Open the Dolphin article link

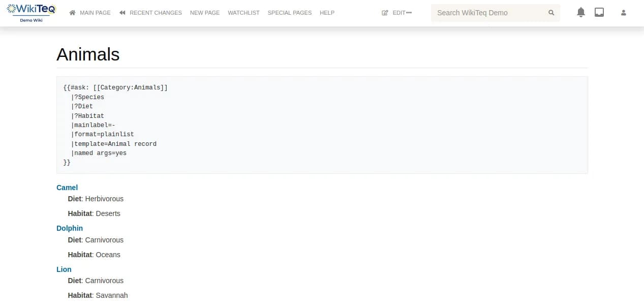[x=70, y=228]
